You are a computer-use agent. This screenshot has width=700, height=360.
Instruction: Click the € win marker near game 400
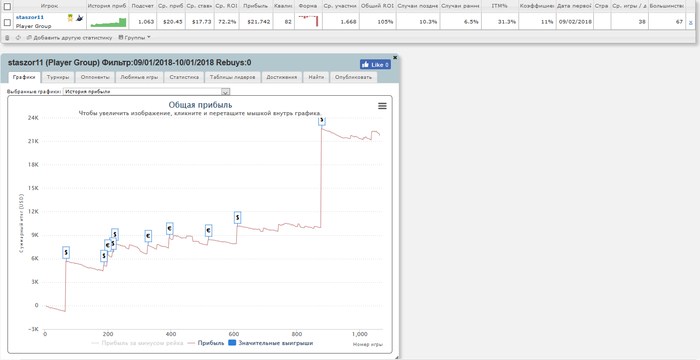tap(170, 229)
